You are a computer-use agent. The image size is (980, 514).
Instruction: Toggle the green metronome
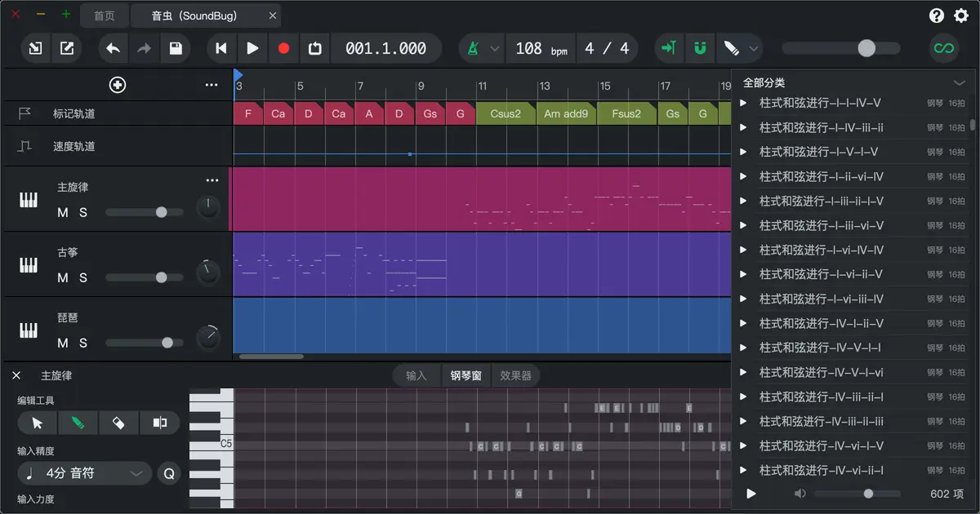pyautogui.click(x=473, y=48)
